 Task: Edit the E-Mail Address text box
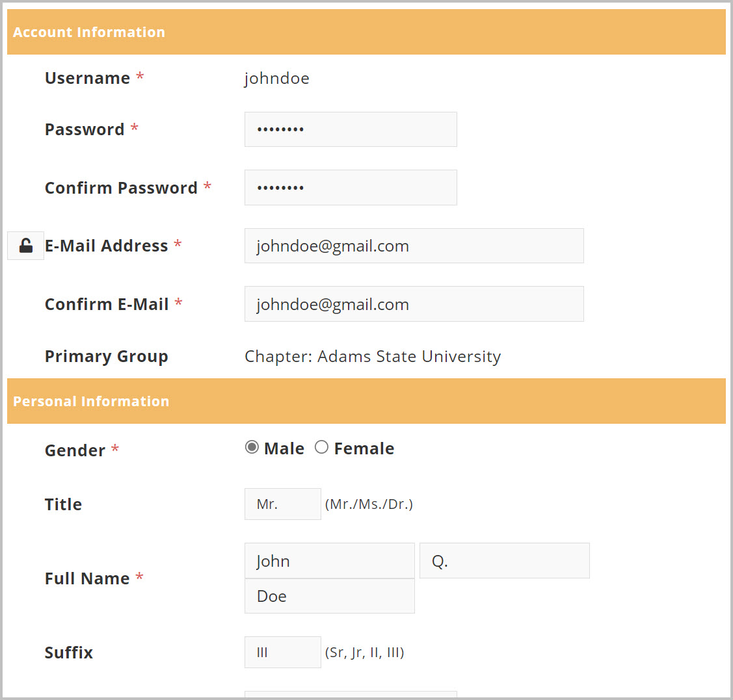(x=414, y=246)
